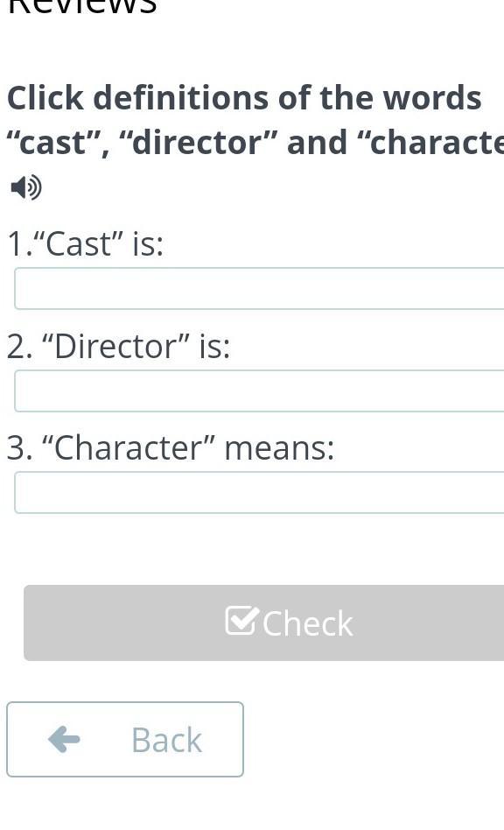Click the word "words" in the heading

pos(432,98)
